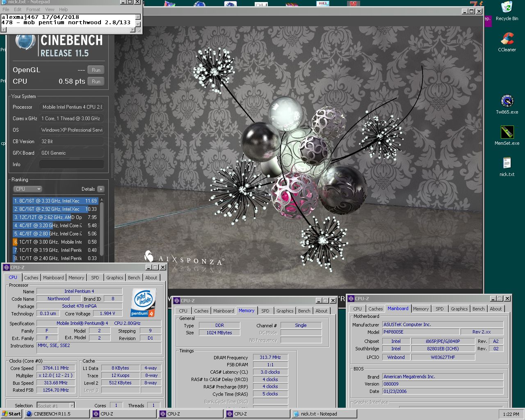Viewport: 525px width, 420px height.
Task: Open Notepad Help menu
Action: (63, 9)
